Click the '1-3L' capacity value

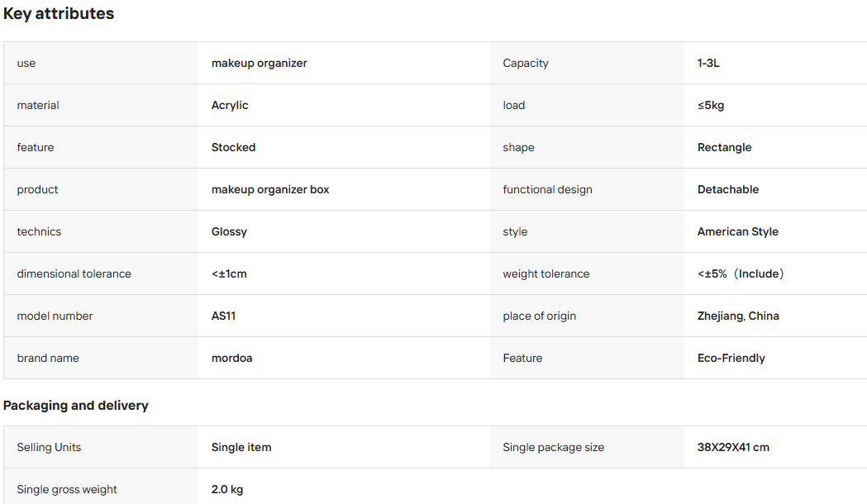(708, 63)
